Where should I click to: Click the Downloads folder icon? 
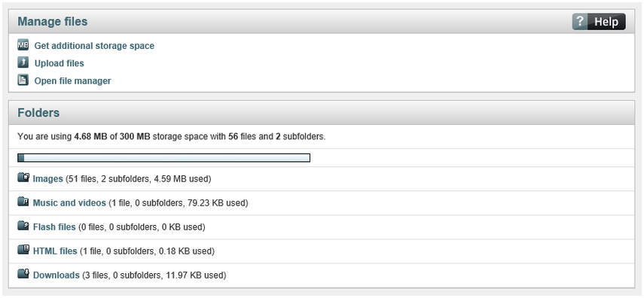[x=23, y=273]
